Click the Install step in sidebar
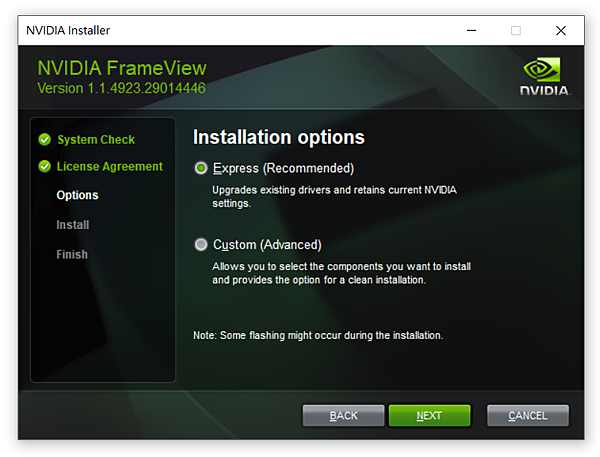 pos(73,225)
